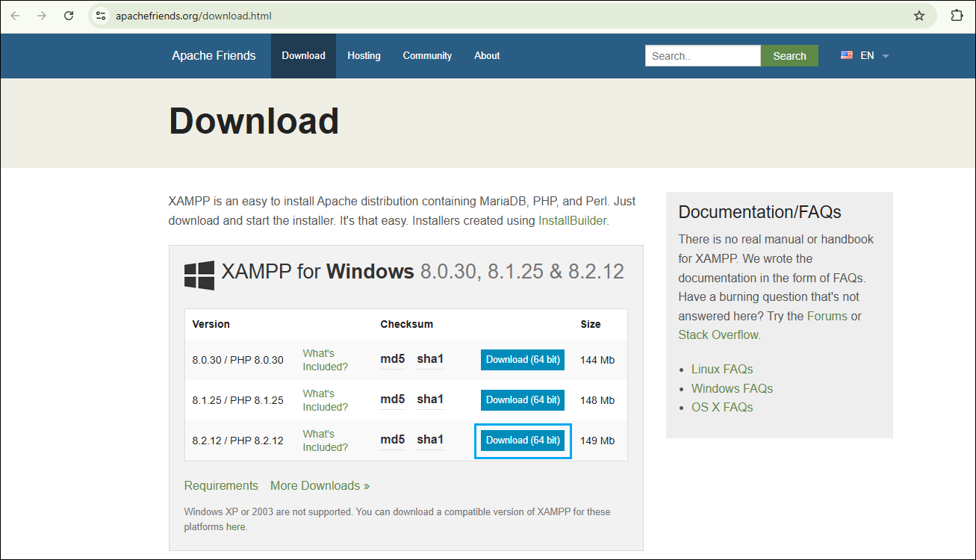
Task: Go to the About page
Action: point(487,55)
